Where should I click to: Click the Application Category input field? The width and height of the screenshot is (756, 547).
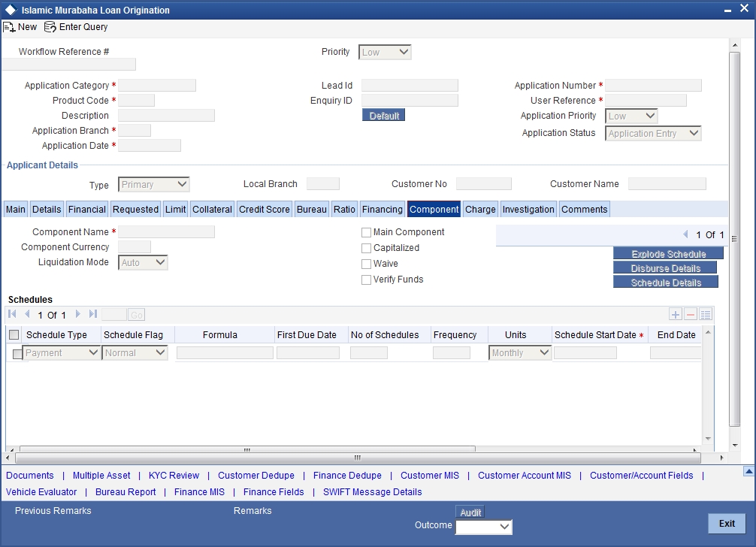[x=157, y=86]
